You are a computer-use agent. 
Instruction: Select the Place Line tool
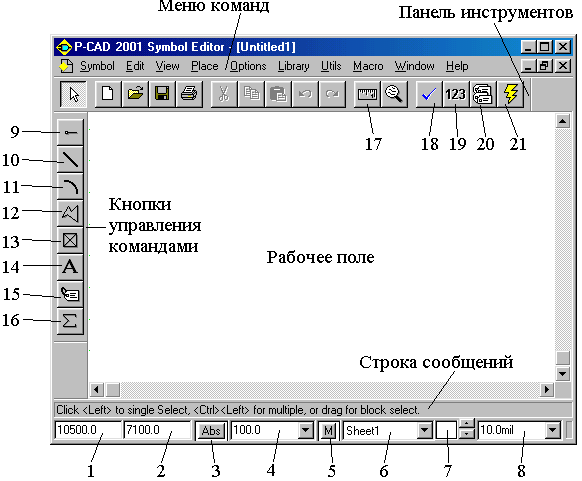coord(70,159)
